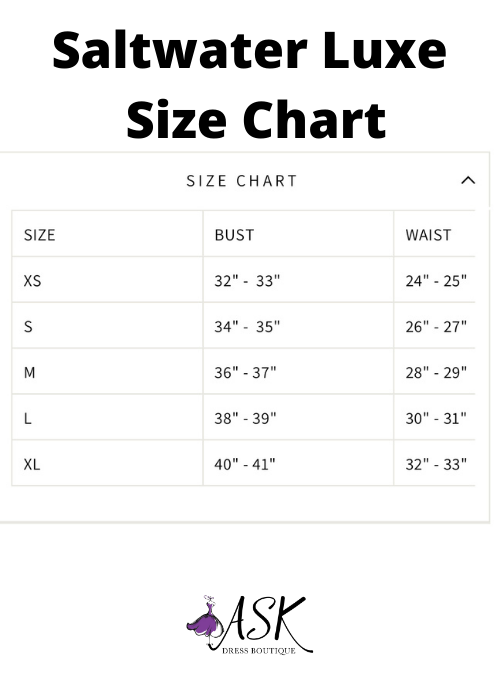The width and height of the screenshot is (500, 675).
Task: Click the L size row label
Action: click(x=28, y=418)
